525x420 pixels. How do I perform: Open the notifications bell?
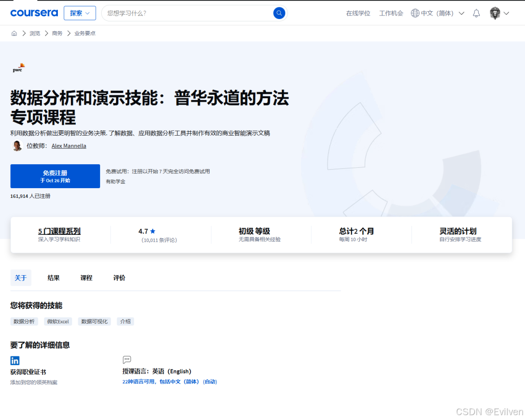click(476, 13)
